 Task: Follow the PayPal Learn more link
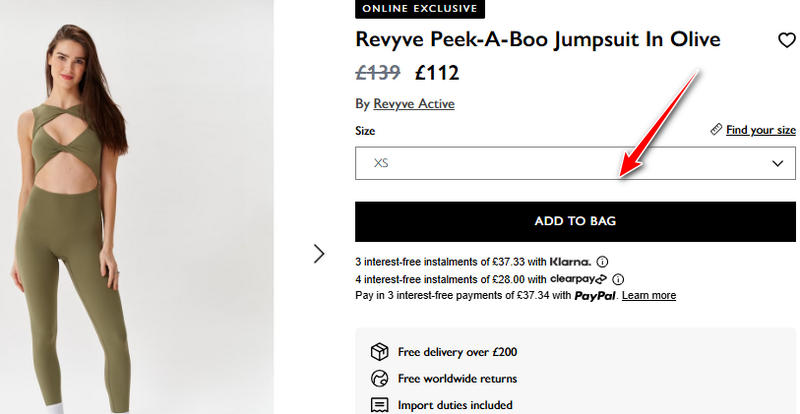[x=649, y=296]
